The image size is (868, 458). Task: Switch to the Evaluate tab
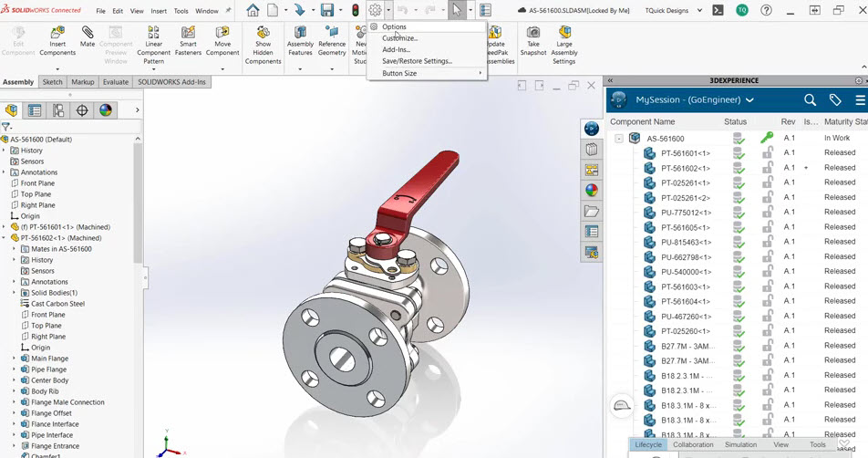pyautogui.click(x=115, y=82)
